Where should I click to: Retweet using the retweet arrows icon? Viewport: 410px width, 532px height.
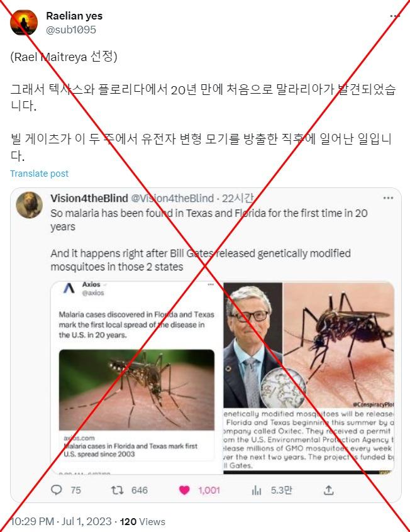click(118, 490)
